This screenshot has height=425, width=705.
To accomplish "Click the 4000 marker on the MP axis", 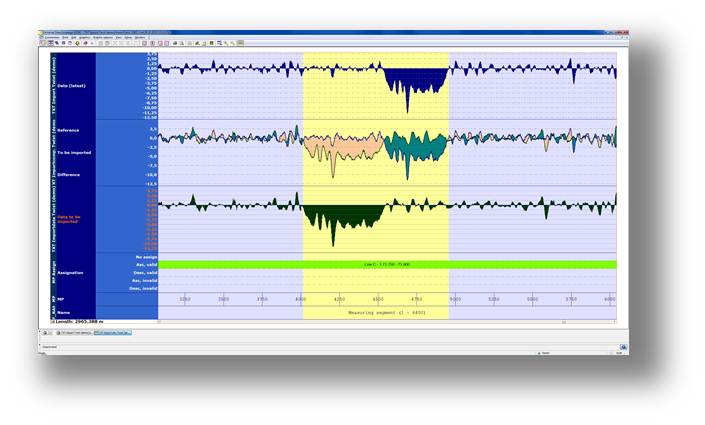I will coord(301,298).
